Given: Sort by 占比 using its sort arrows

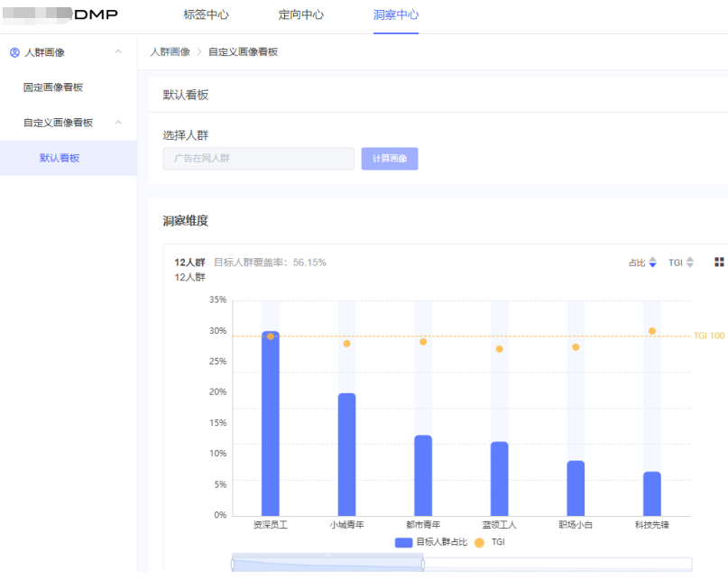Looking at the screenshot, I should (652, 262).
